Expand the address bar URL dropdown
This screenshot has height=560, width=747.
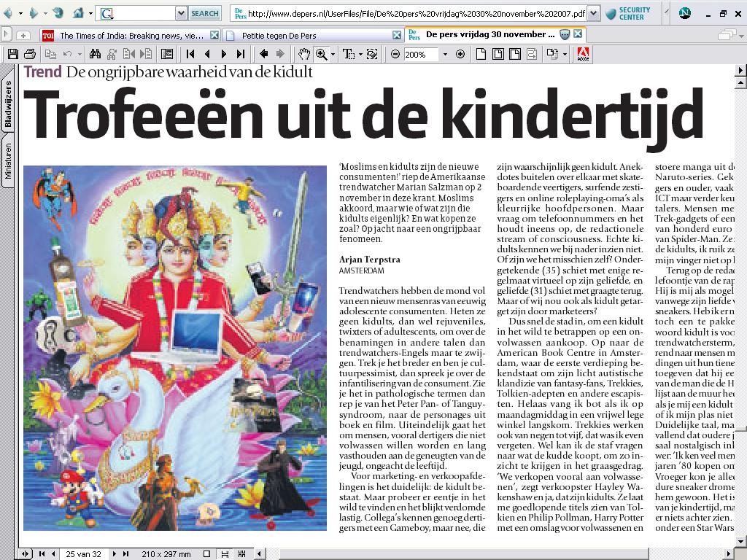593,13
